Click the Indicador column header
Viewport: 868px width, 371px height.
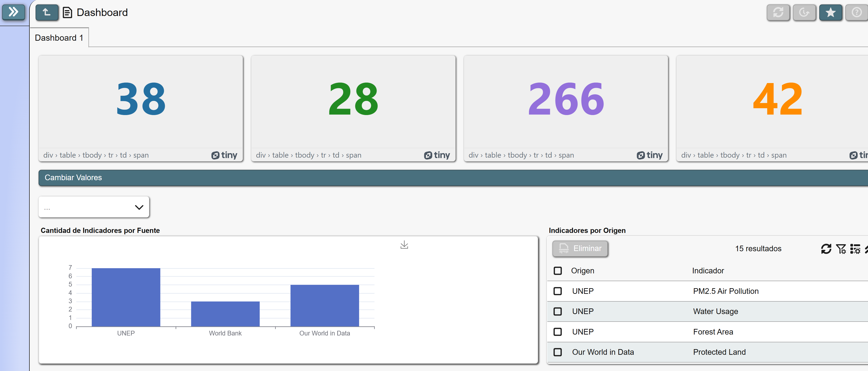(708, 271)
